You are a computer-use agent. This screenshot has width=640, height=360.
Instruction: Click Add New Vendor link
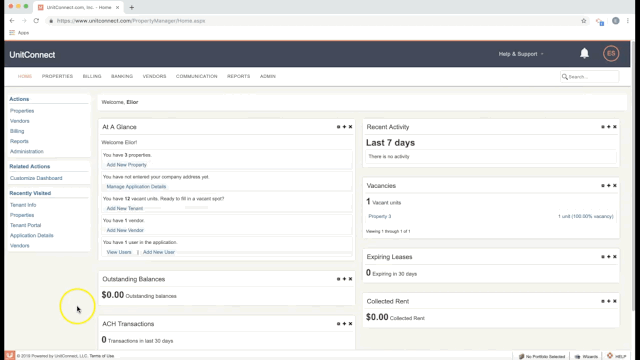pos(125,230)
